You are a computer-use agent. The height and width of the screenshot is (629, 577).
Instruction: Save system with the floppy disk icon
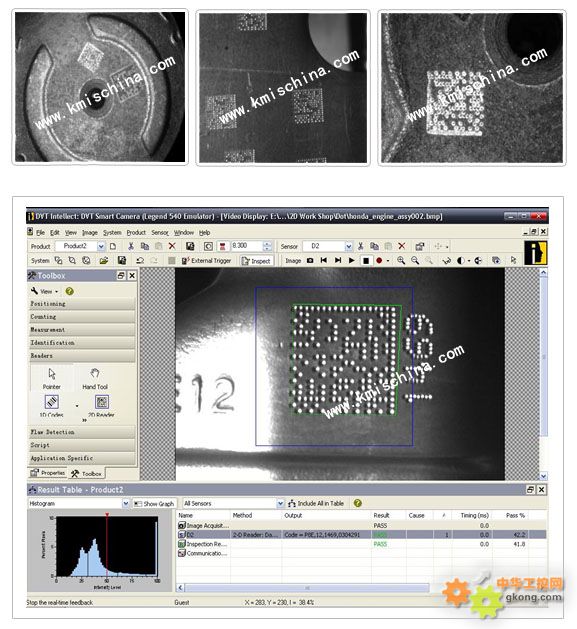(122, 260)
